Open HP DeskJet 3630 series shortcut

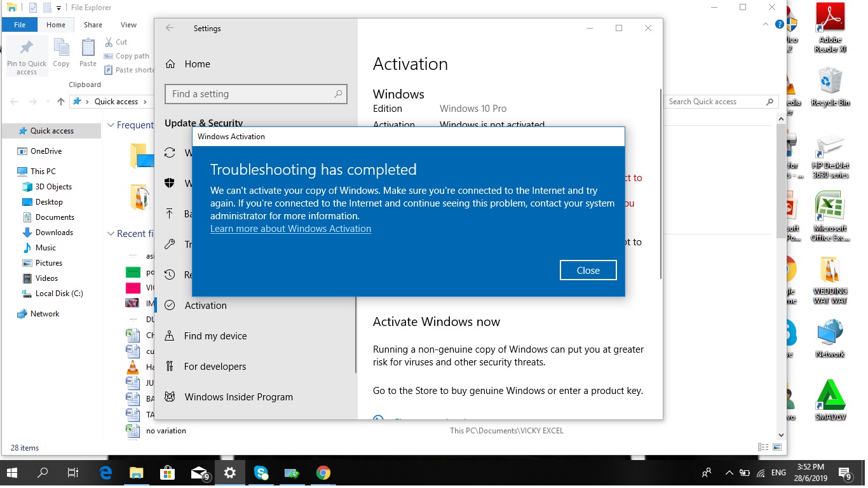tap(830, 156)
